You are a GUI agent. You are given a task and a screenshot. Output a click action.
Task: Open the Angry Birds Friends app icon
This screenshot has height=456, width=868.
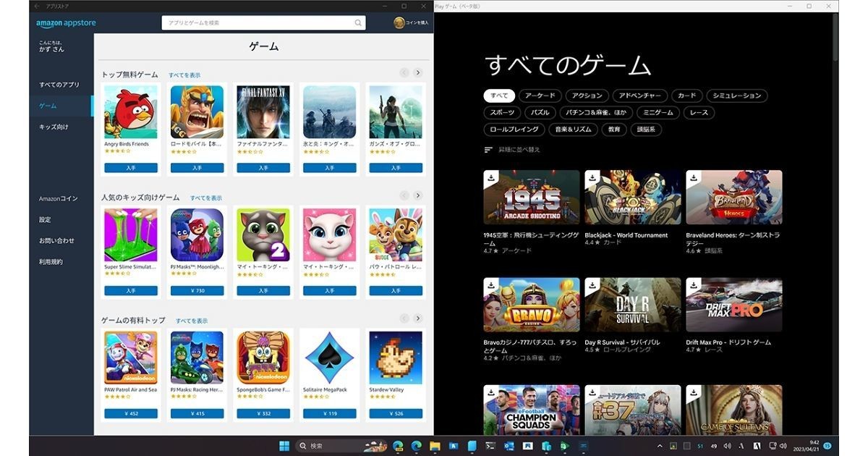click(130, 112)
